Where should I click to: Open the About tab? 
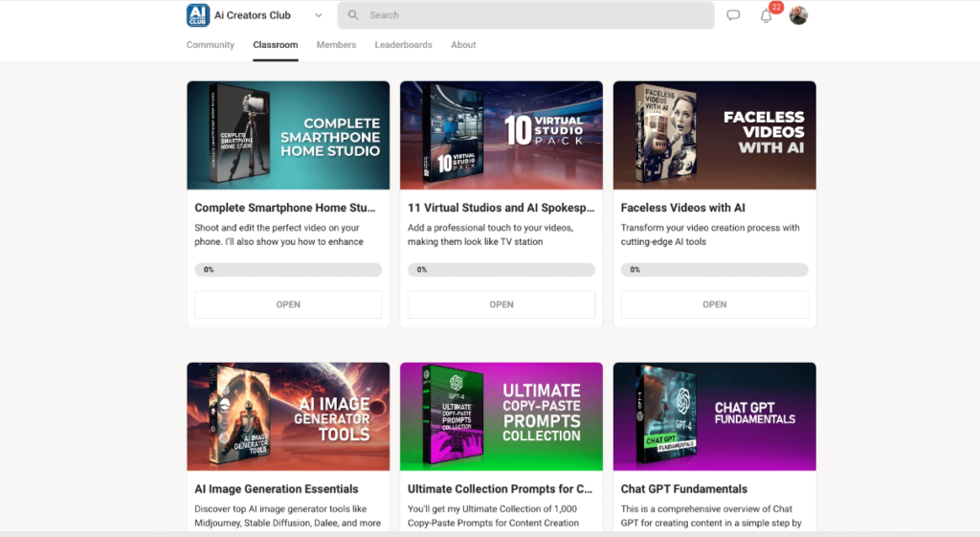pyautogui.click(x=463, y=45)
